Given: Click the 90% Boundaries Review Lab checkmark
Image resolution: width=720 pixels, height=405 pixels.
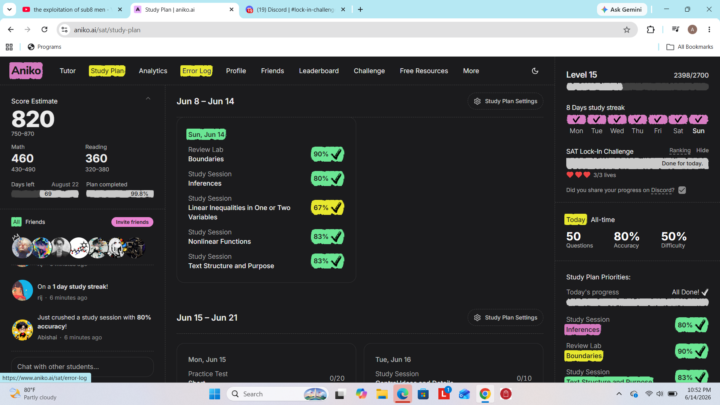Looking at the screenshot, I should coord(327,154).
